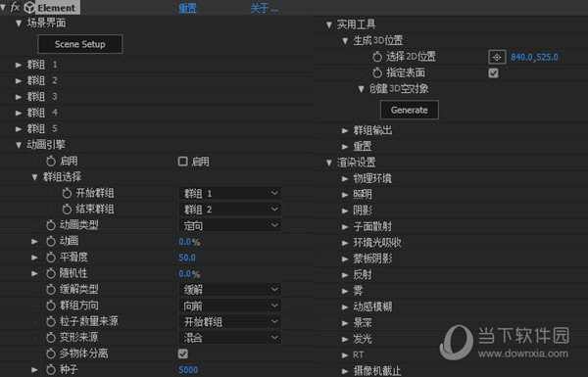This screenshot has height=377, width=588.
Task: Click the Generate button
Action: (409, 110)
